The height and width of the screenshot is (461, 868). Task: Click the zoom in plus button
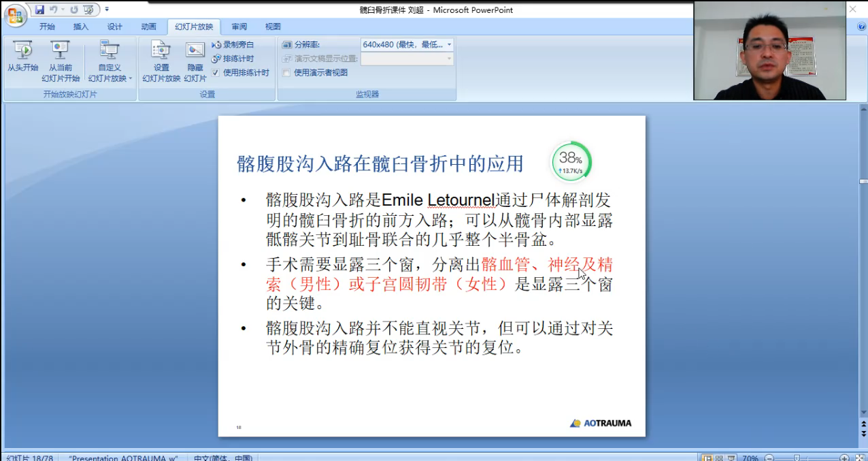pos(844,458)
